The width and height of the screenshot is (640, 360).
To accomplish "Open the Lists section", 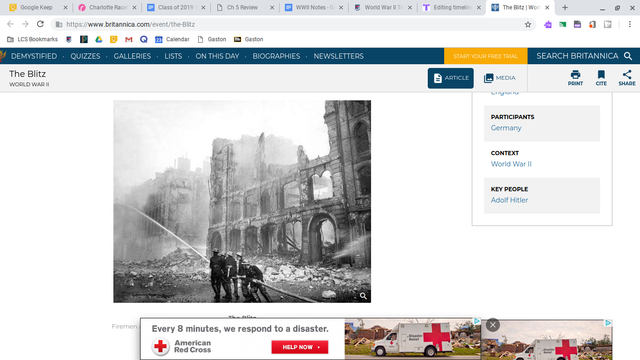I will point(173,56).
